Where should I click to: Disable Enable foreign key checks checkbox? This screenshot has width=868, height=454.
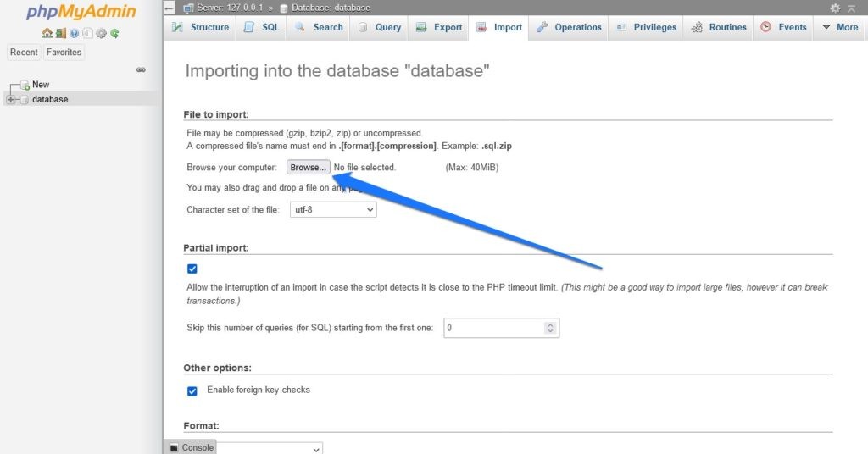pos(192,390)
